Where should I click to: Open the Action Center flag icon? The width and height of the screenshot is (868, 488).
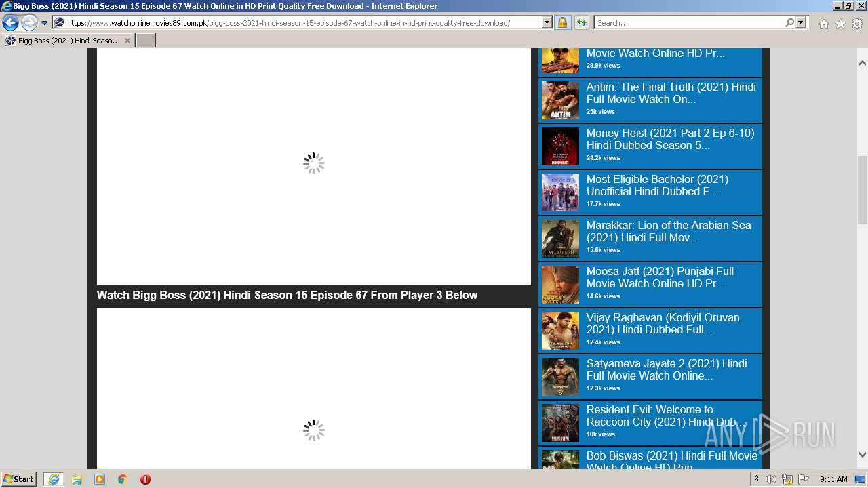click(x=804, y=479)
